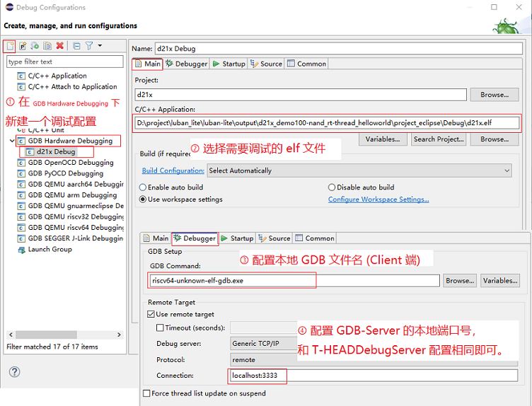Delete selected configuration with red X icon
This screenshot has width=532, height=406.
click(x=59, y=46)
